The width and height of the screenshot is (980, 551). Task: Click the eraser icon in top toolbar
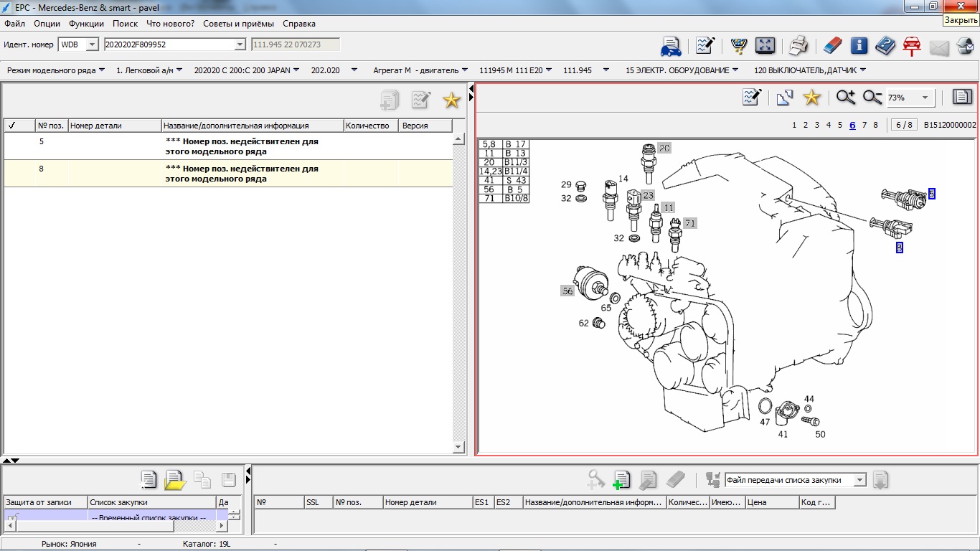pyautogui.click(x=831, y=46)
